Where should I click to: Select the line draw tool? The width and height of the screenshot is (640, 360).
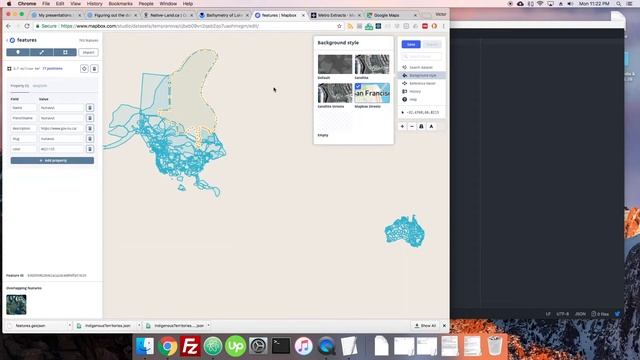(x=42, y=52)
